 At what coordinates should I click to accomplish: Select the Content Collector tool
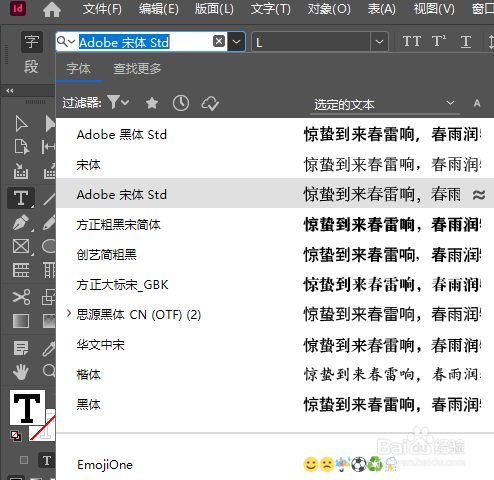coord(21,171)
